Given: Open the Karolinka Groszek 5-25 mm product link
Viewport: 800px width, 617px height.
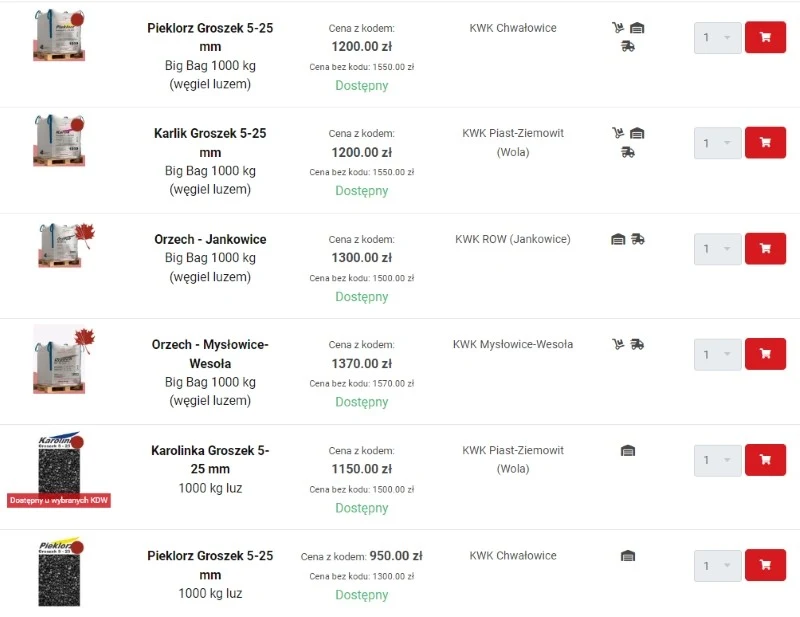Looking at the screenshot, I should [210, 459].
